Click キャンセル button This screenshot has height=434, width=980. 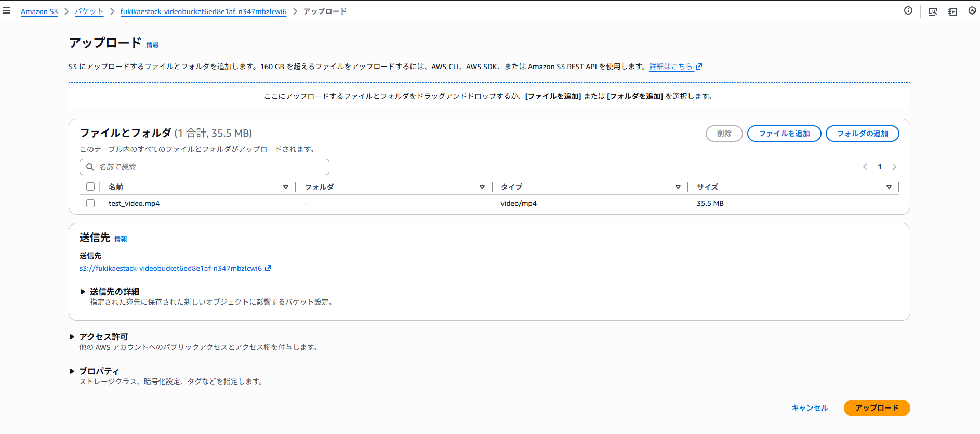coord(810,408)
